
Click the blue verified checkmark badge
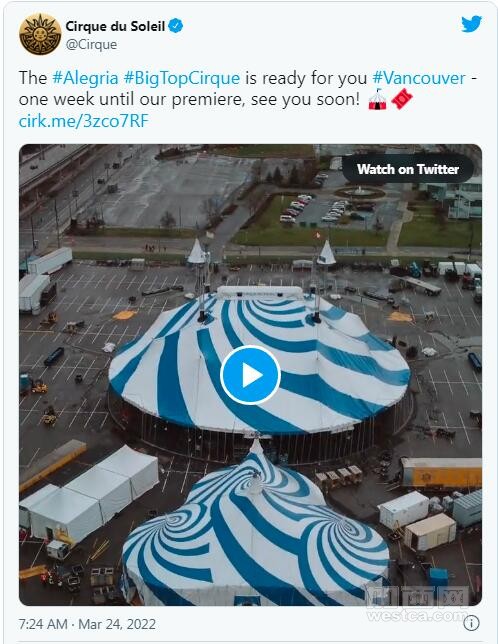tap(176, 26)
